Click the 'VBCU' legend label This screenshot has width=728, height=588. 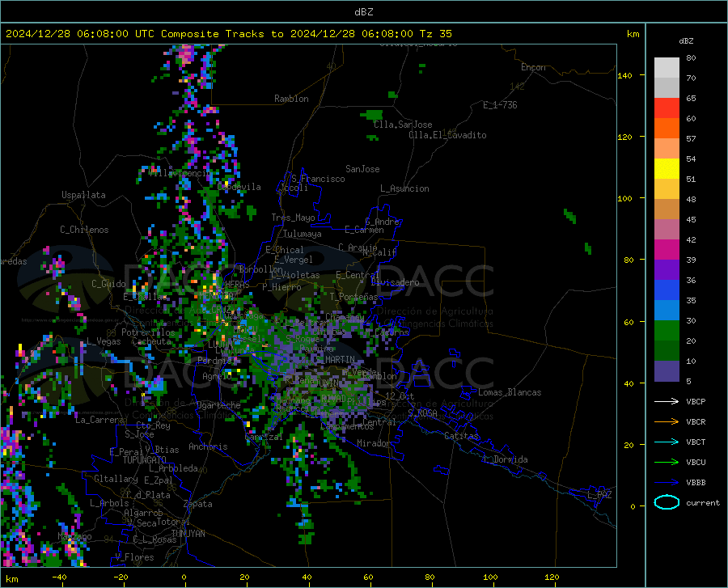coord(696,463)
